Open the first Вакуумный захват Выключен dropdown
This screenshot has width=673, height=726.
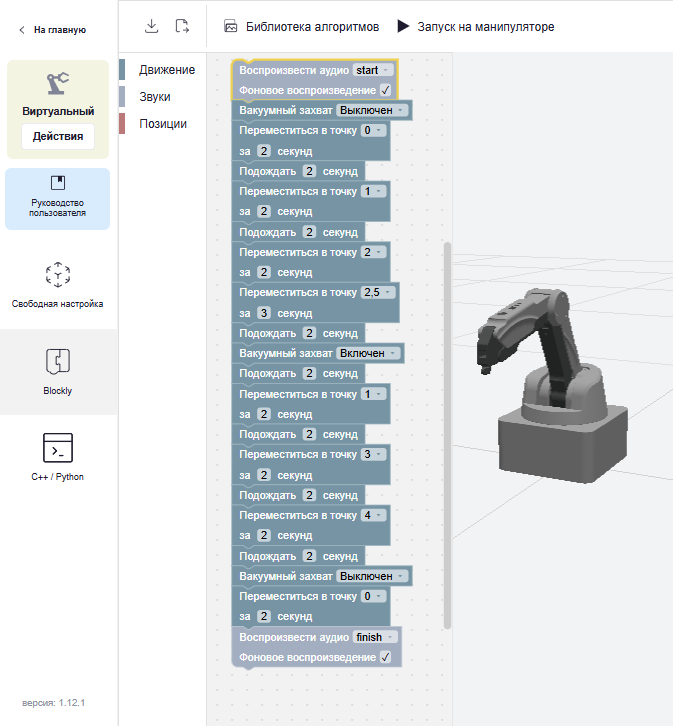coord(372,110)
